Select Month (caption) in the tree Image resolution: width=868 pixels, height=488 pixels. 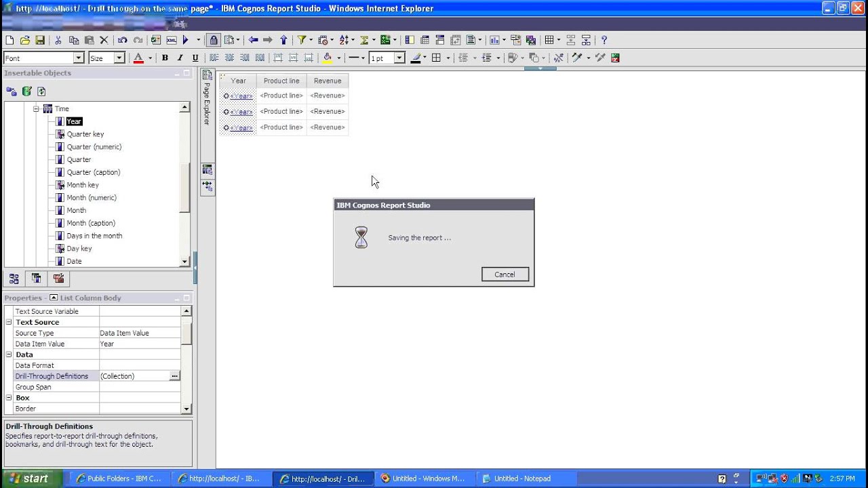coord(91,223)
